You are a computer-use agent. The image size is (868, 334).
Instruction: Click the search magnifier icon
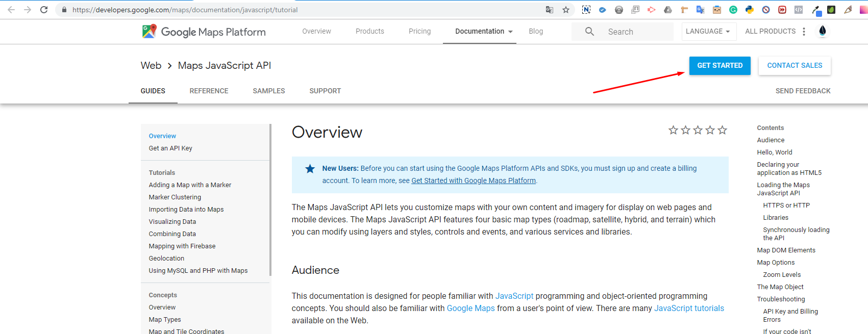[x=589, y=32]
